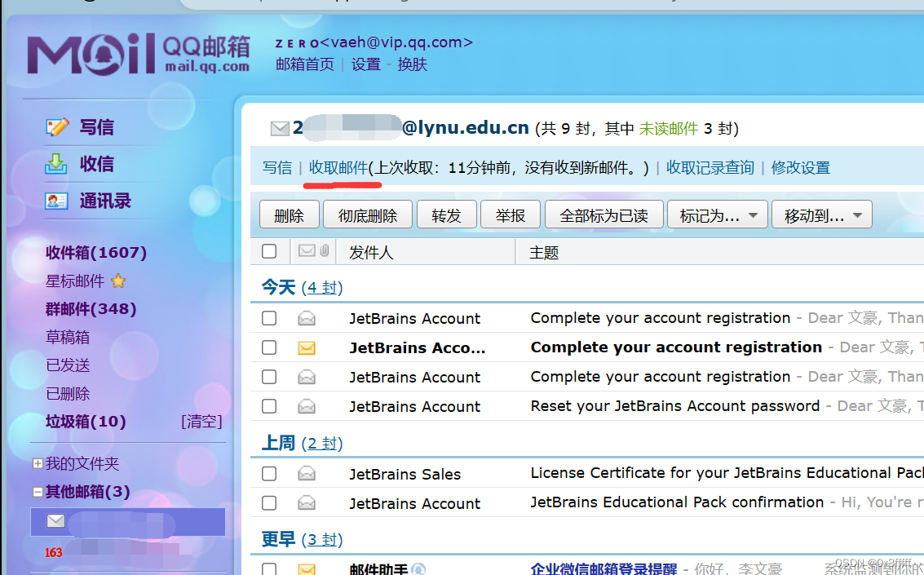Screen dimensions: 924x575
Task: Click the 转发 button
Action: [446, 215]
